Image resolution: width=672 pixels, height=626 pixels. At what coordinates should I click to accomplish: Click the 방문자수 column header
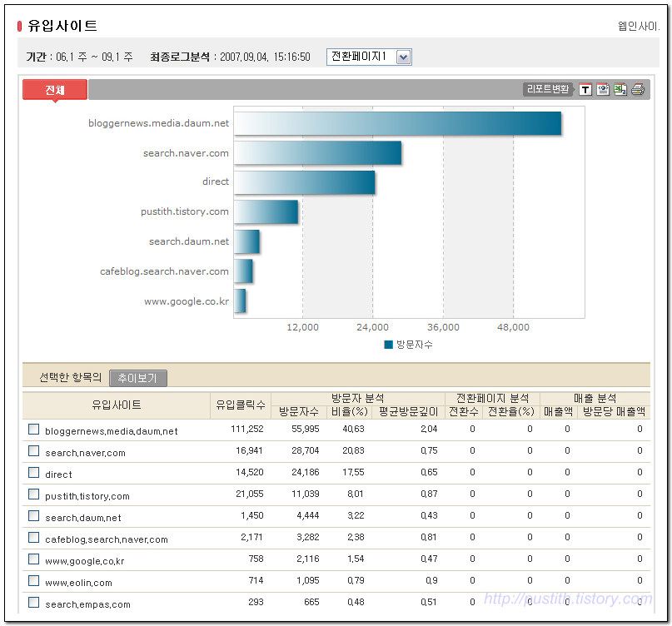pos(299,412)
